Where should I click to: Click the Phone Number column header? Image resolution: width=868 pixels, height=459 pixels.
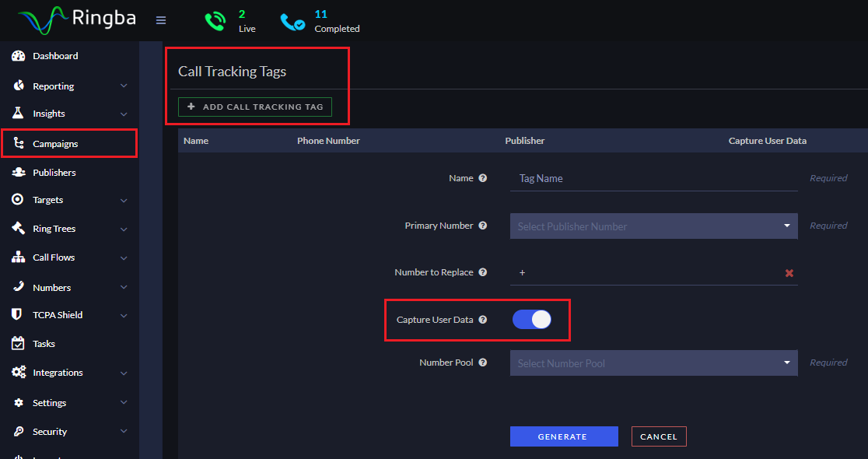328,141
